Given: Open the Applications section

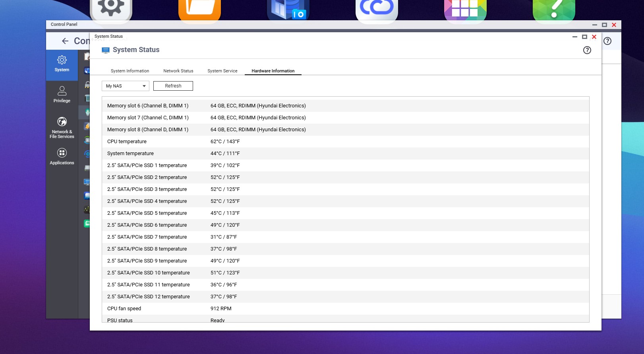Looking at the screenshot, I should coord(62,156).
